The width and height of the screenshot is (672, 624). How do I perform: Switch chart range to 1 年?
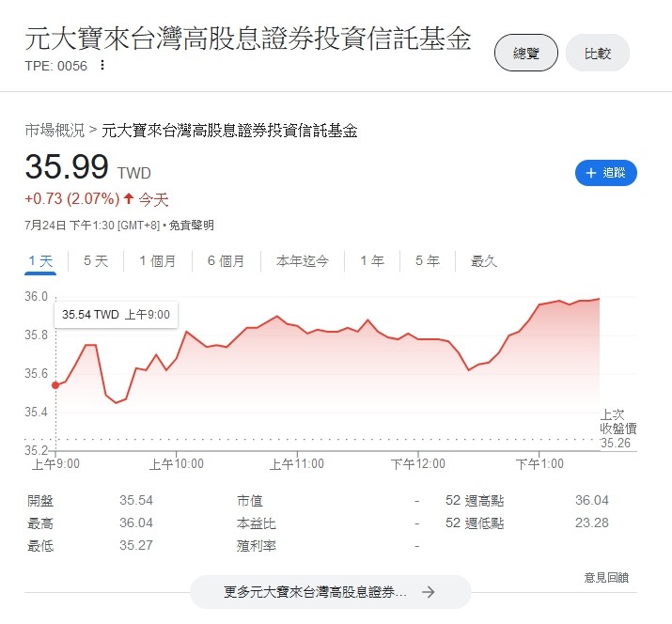(372, 260)
